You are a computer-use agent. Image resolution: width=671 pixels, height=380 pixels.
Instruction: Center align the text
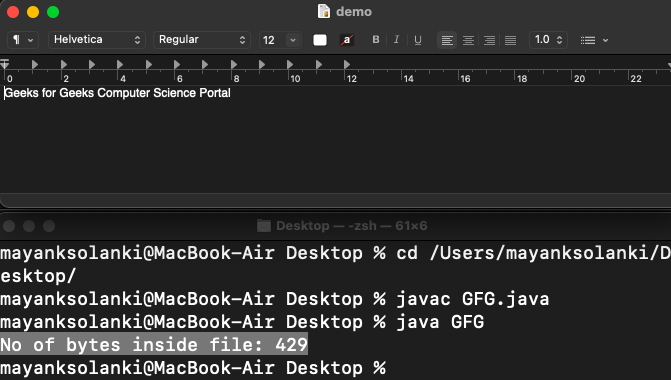click(x=468, y=40)
